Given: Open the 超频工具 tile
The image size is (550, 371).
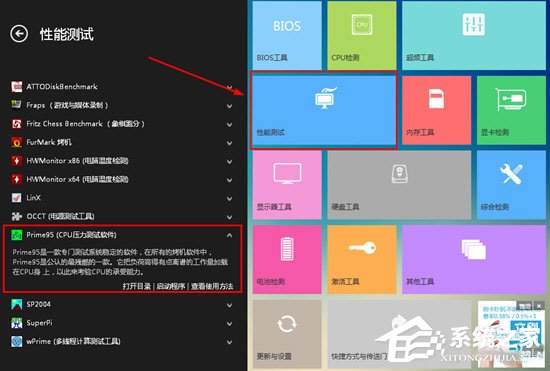Looking at the screenshot, I should 474,35.
